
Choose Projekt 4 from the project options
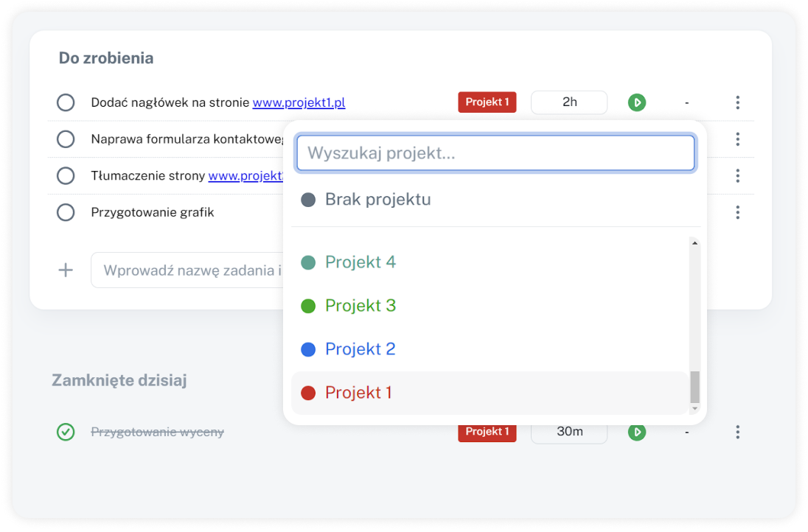tap(359, 262)
